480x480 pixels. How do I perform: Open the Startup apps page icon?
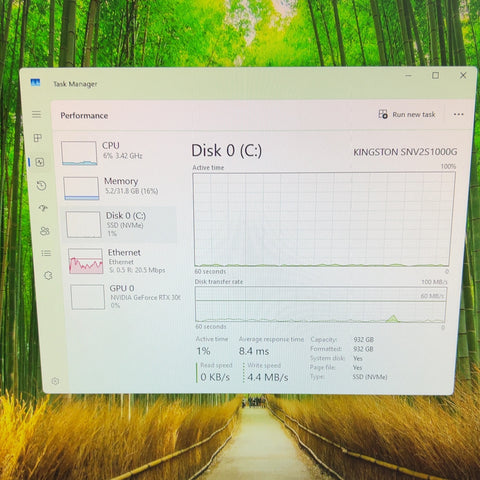[43, 208]
